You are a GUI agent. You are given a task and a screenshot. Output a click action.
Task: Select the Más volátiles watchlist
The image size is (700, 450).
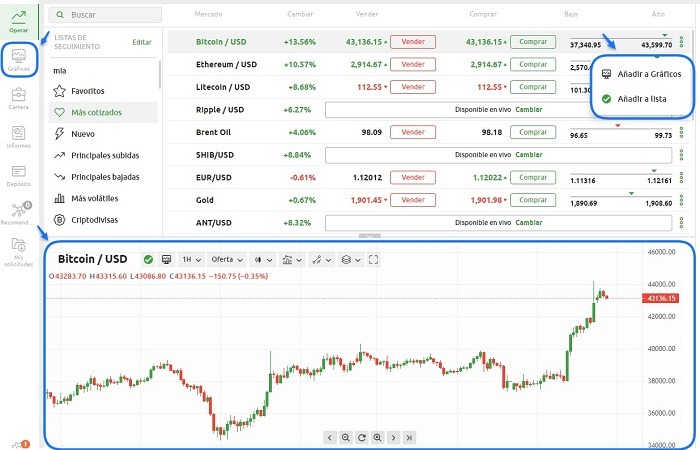coord(103,198)
